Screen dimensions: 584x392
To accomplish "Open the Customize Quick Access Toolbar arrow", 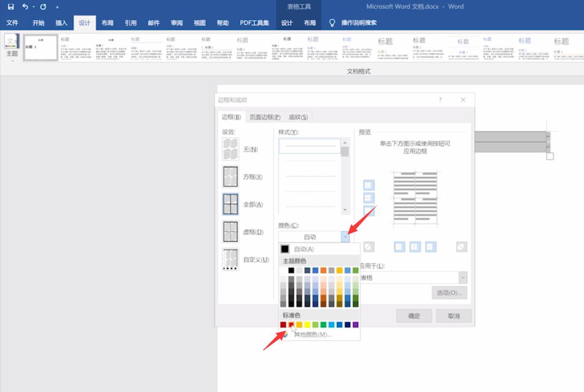I will (x=57, y=7).
